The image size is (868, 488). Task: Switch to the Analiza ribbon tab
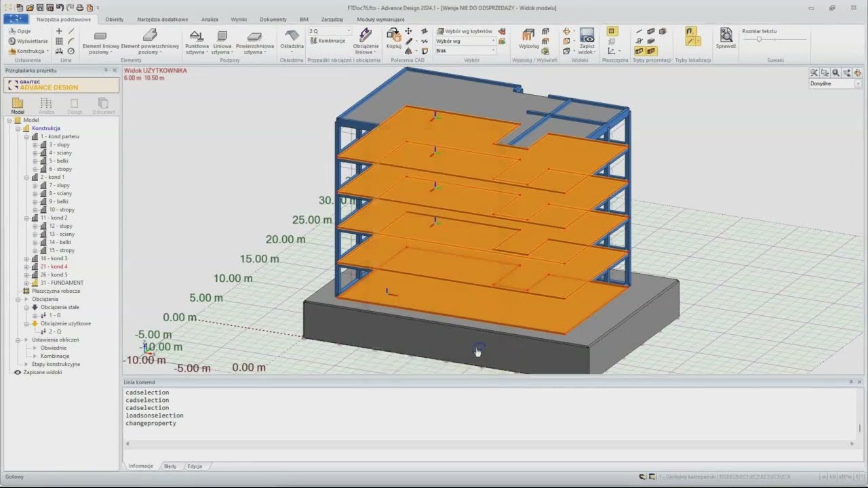(x=210, y=19)
